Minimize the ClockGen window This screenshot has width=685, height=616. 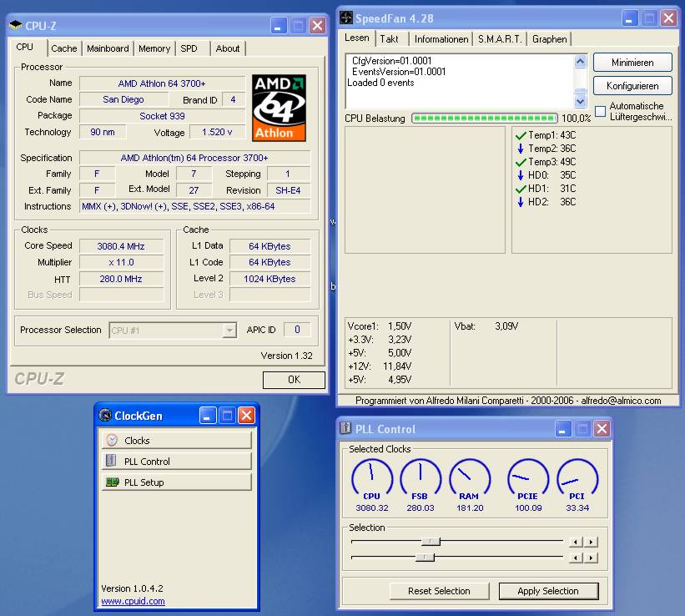coord(208,416)
